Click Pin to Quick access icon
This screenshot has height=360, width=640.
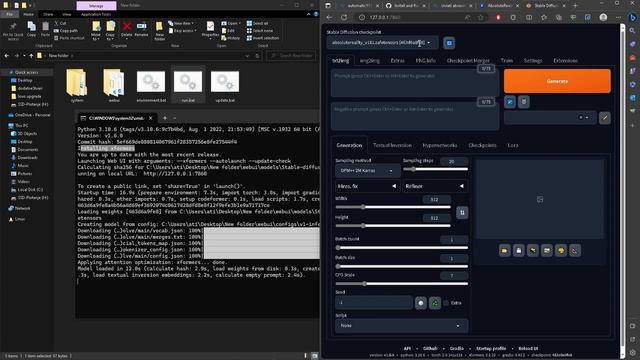pyautogui.click(x=13, y=31)
